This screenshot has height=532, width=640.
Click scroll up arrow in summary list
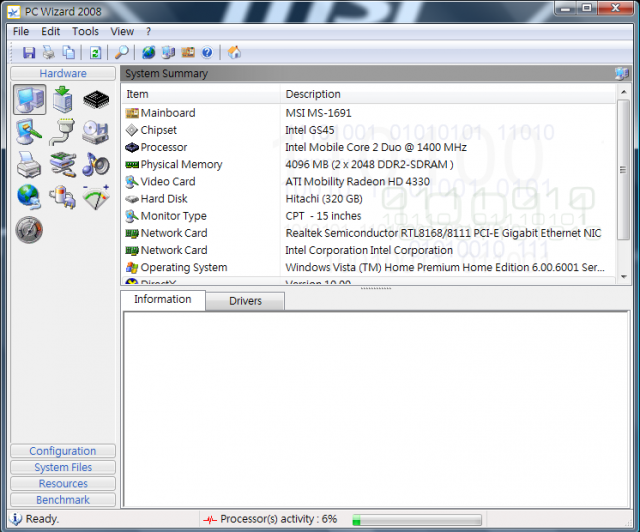coord(623,92)
